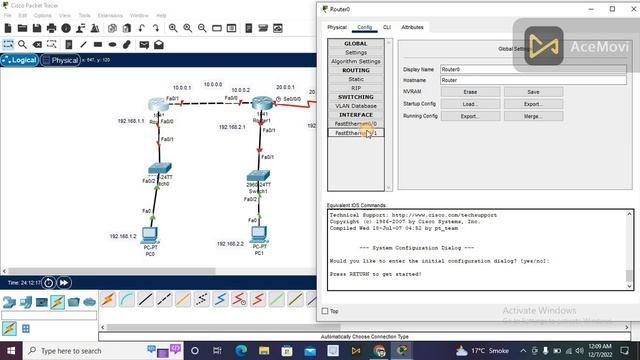Undo the last action with the undo arrow
The height and width of the screenshot is (360, 640).
pos(141,28)
